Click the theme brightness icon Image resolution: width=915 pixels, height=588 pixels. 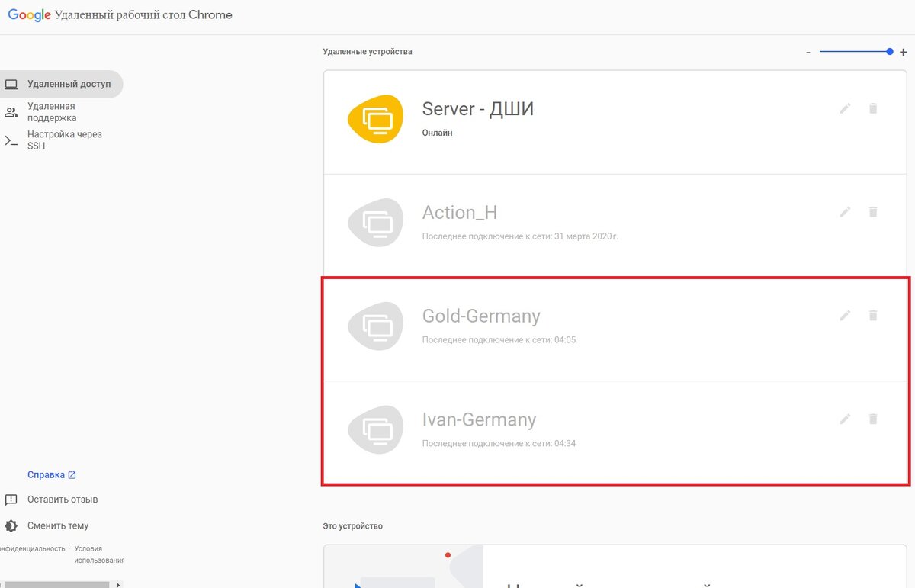point(11,525)
